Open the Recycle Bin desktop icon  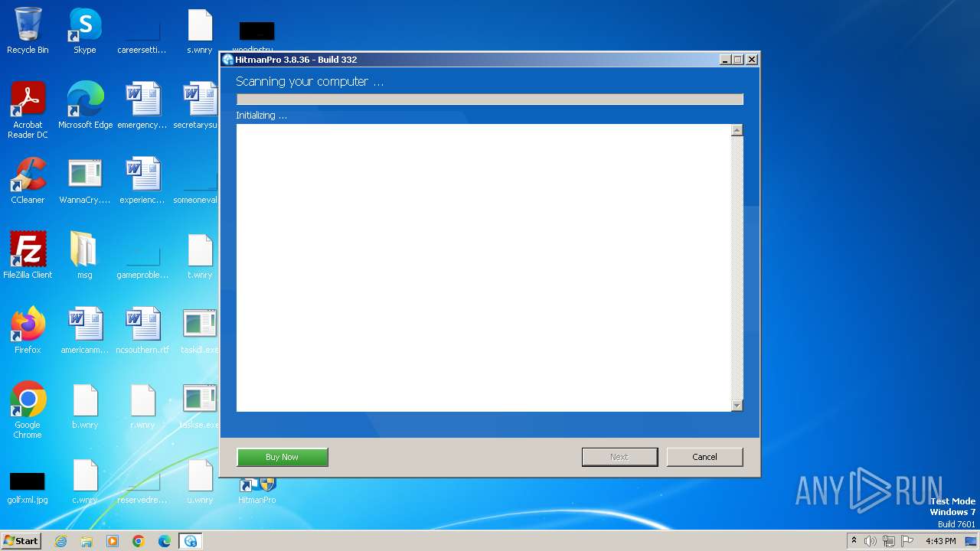click(28, 31)
